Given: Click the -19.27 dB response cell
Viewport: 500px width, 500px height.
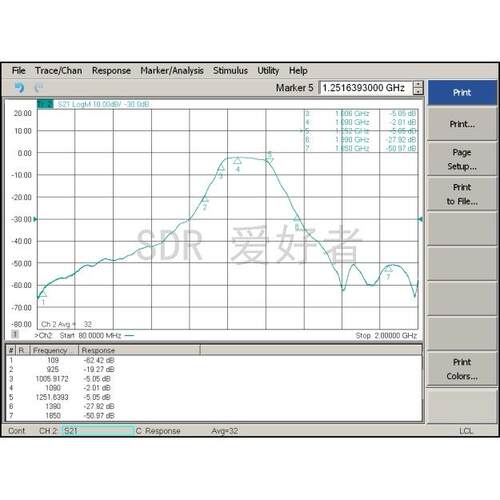Looking at the screenshot, I should click(99, 369).
